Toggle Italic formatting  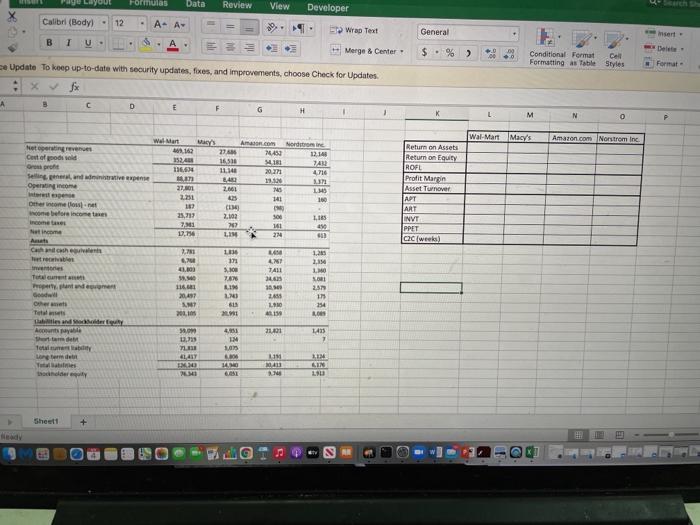pyautogui.click(x=68, y=43)
